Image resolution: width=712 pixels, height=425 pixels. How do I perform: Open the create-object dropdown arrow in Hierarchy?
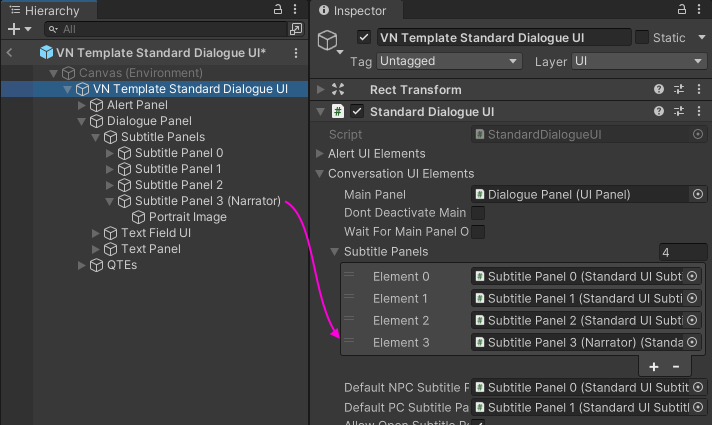click(28, 29)
